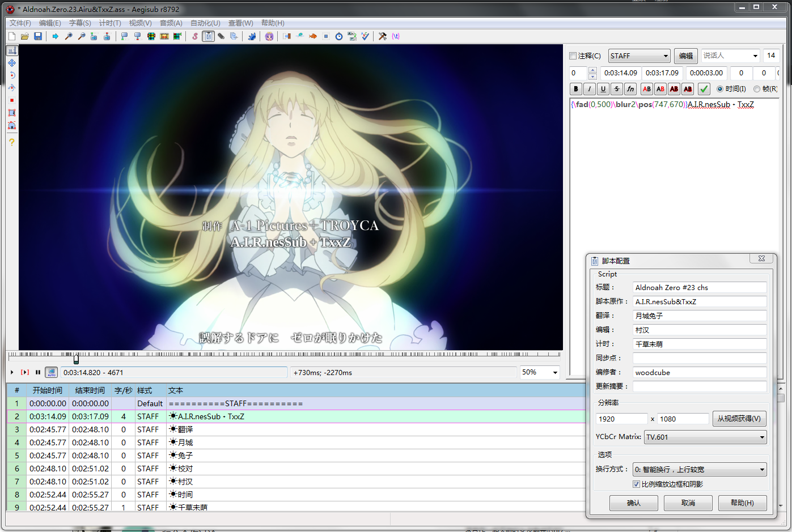
Task: Save the subtitles with floppy icon
Action: [x=38, y=36]
